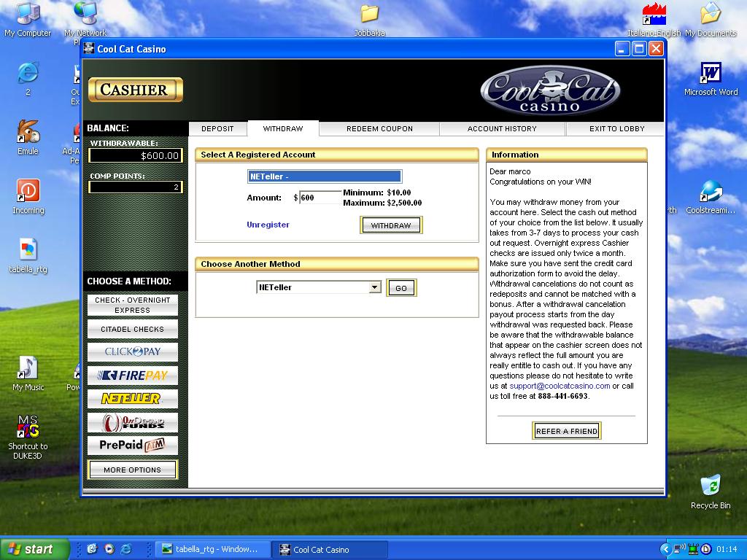The width and height of the screenshot is (747, 560).
Task: Click the first Quick Launch icon beside Start
Action: [92, 549]
